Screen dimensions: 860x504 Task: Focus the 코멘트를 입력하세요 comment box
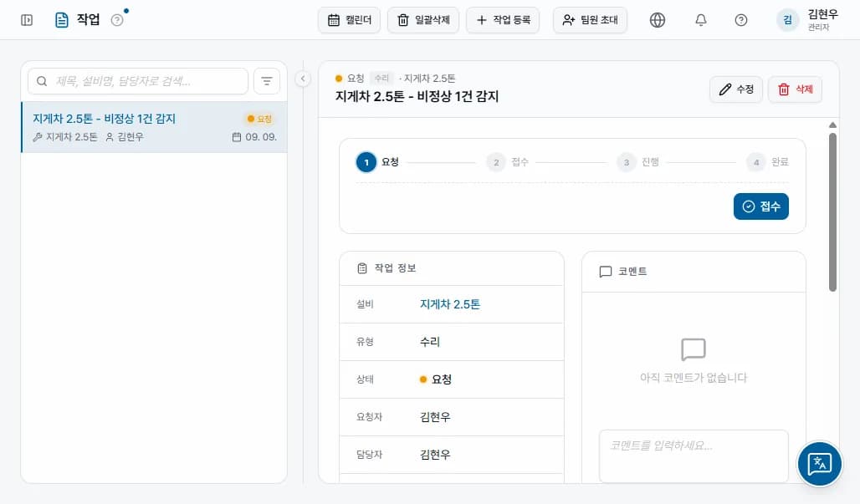click(694, 456)
